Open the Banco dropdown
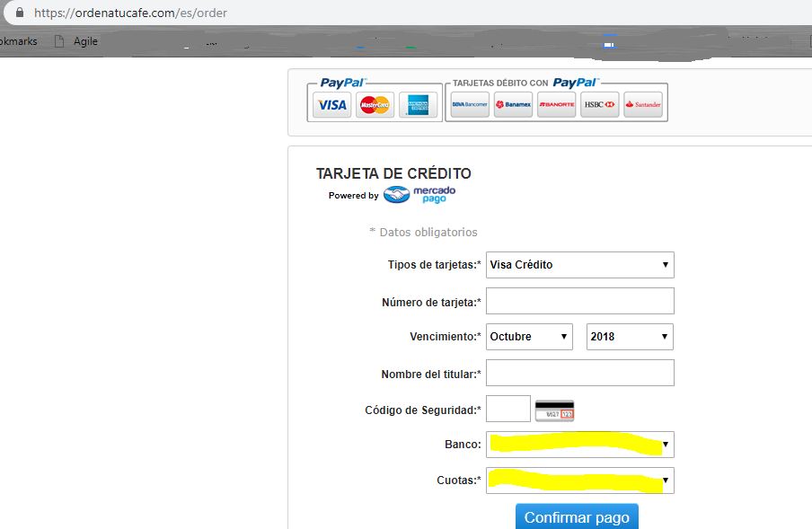812x529 pixels. [580, 445]
